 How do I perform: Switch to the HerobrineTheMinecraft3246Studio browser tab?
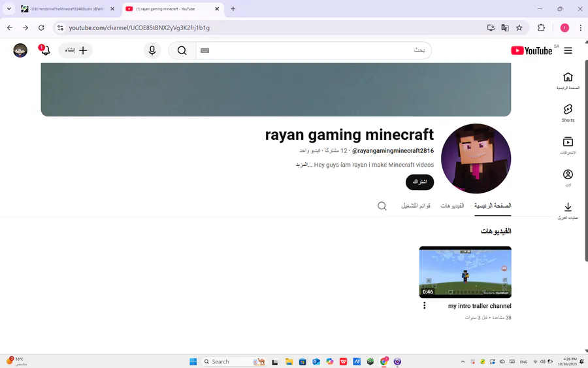(67, 9)
